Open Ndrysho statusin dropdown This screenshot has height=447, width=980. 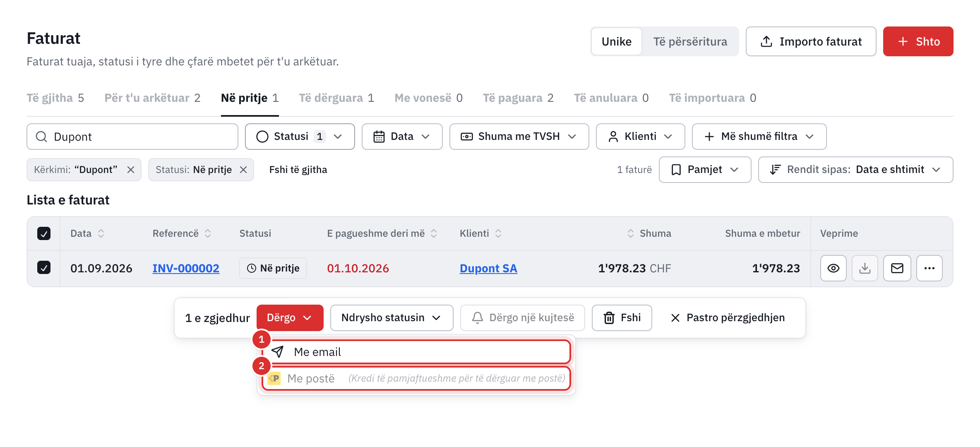tap(392, 318)
